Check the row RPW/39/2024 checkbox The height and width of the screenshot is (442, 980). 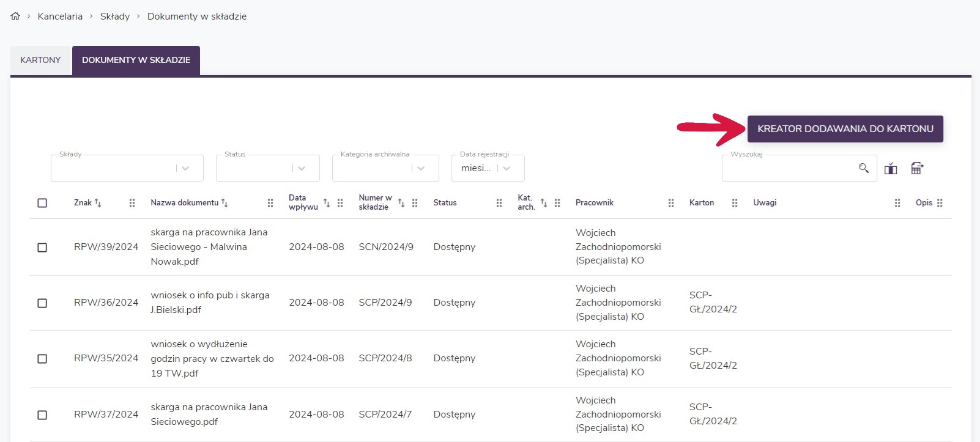(x=42, y=248)
